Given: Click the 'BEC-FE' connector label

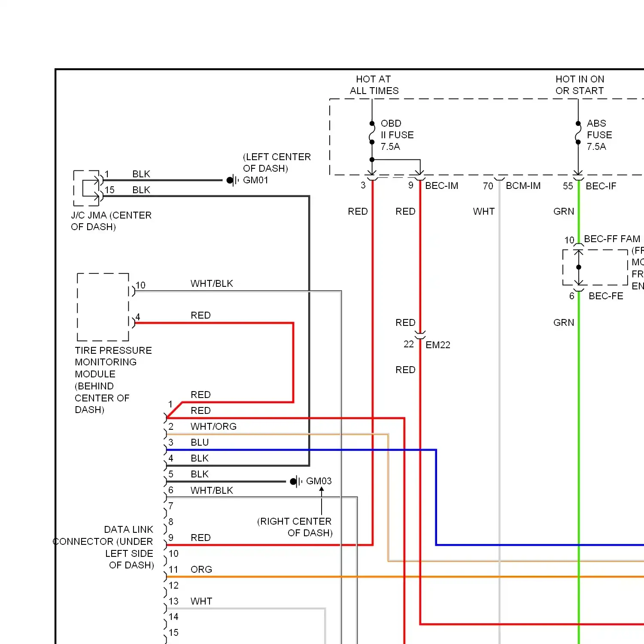Looking at the screenshot, I should point(606,296).
